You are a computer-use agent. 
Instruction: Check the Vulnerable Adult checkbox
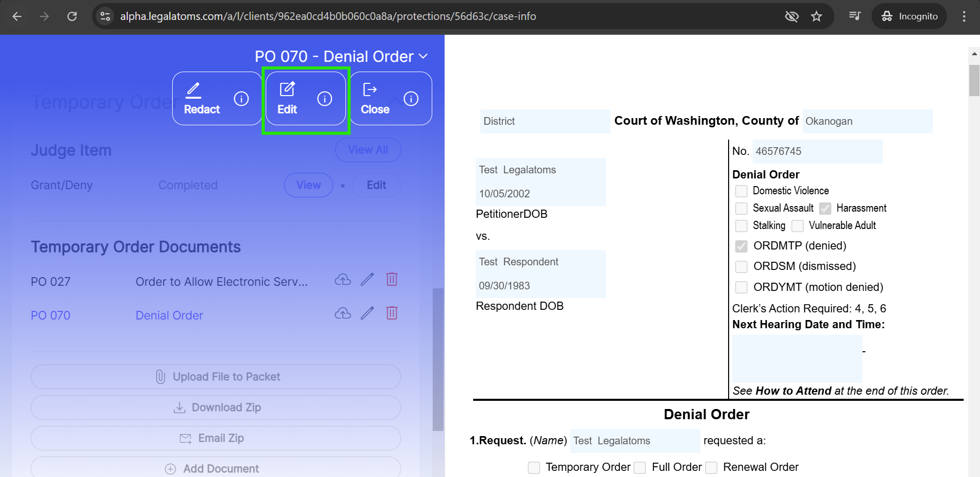tap(798, 226)
